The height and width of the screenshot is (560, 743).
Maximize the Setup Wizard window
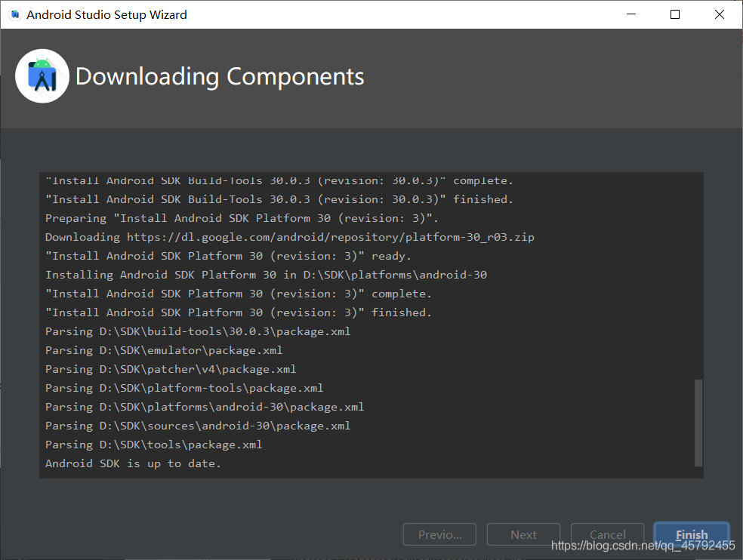pos(675,14)
